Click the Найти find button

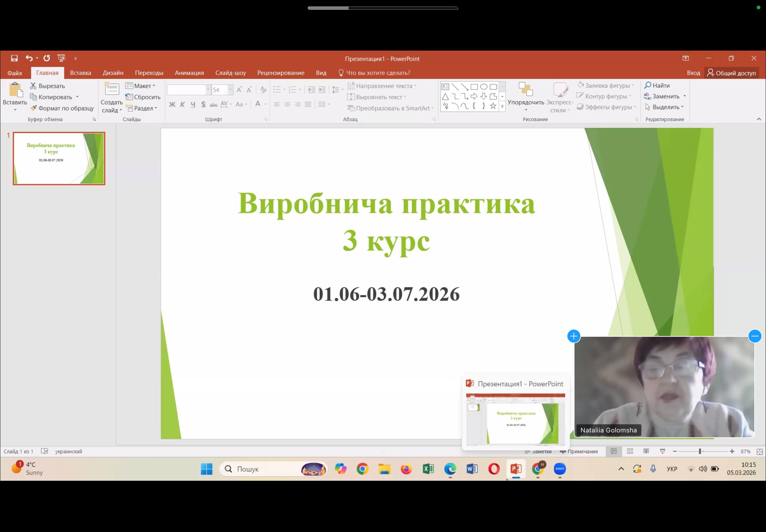(x=657, y=86)
